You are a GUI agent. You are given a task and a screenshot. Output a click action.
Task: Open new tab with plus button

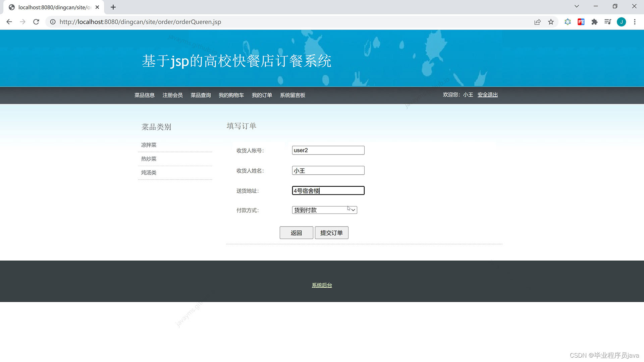113,7
